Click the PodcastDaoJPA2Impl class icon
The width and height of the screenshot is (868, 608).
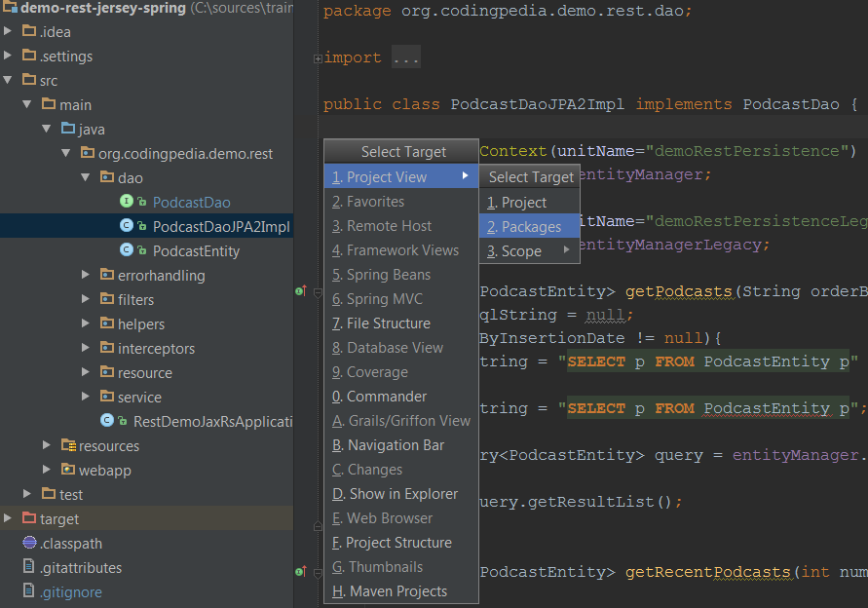tap(127, 226)
